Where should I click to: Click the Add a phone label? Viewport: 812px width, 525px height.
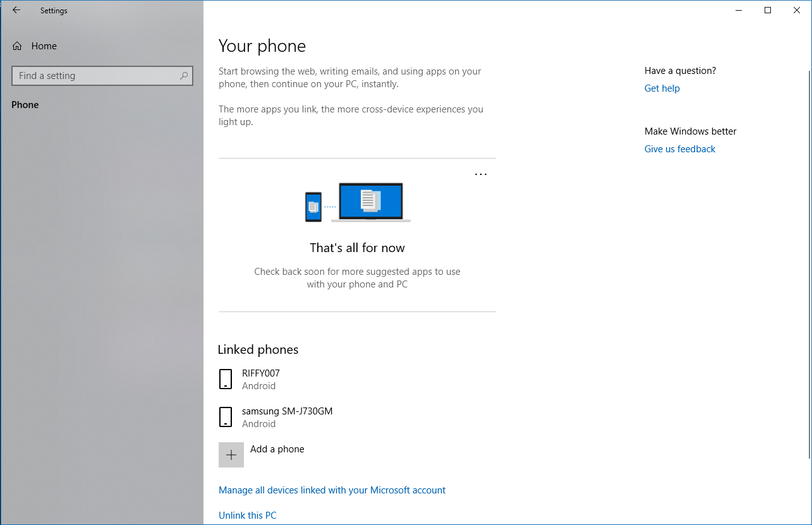tap(277, 449)
